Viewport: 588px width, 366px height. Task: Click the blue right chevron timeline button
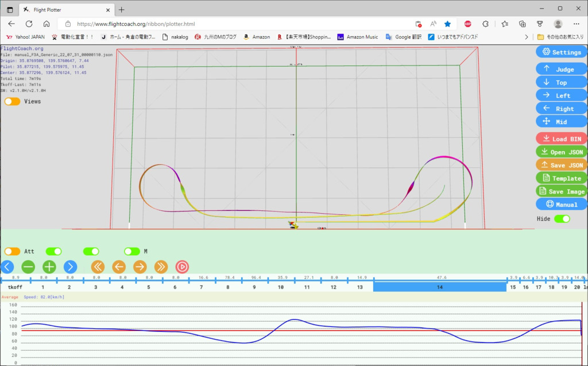(70, 267)
